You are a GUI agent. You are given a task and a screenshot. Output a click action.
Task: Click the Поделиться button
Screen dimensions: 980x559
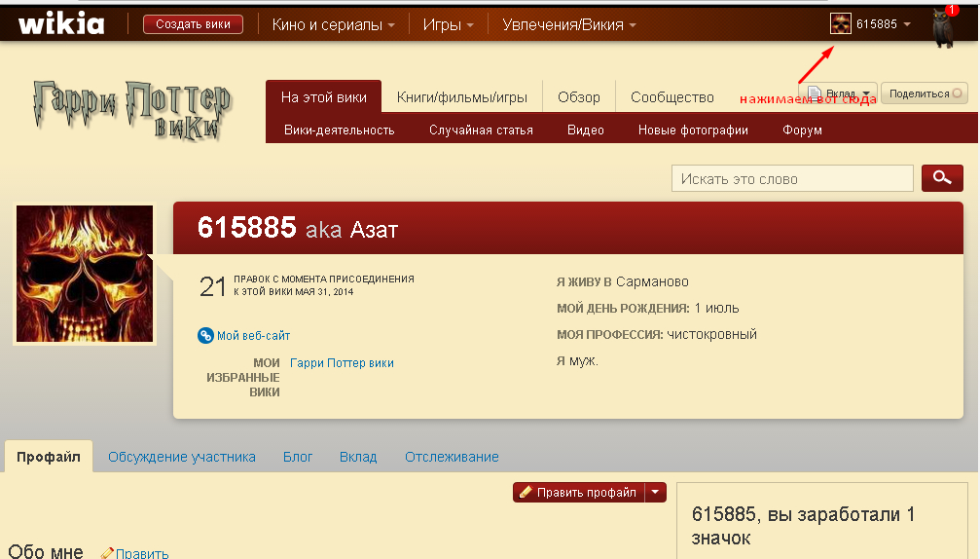(x=925, y=93)
